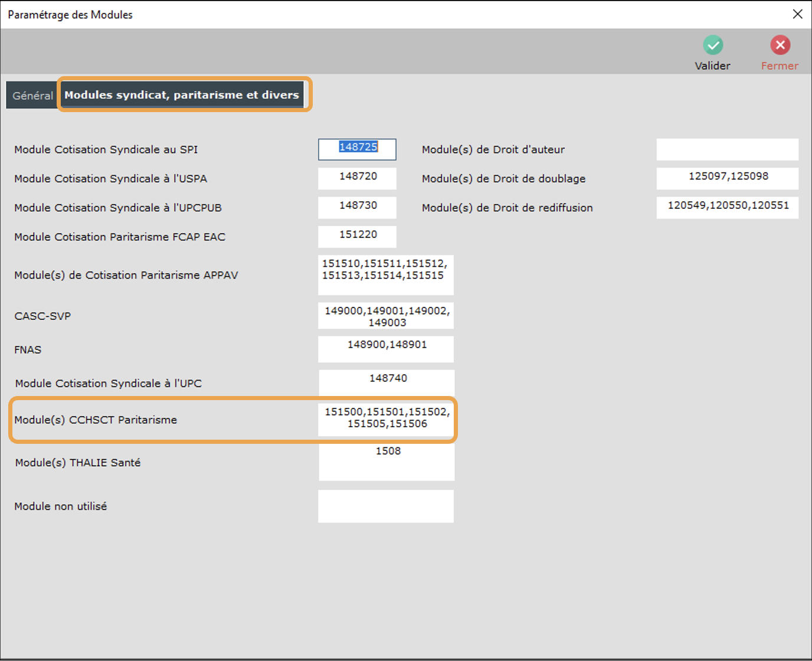Focus the CASC-SVP modules field
Screen dimensions: 812x661
coord(385,316)
